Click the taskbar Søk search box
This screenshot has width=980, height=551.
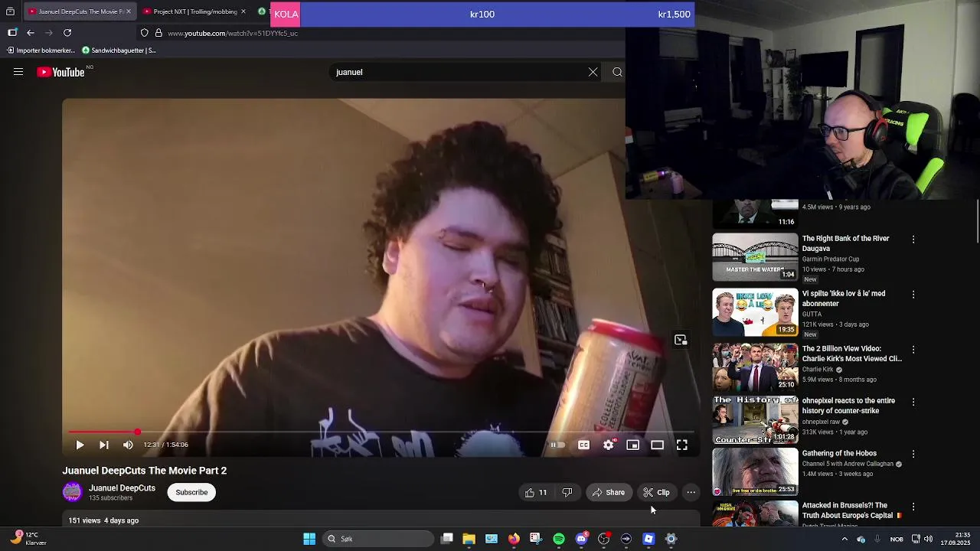[x=378, y=539]
